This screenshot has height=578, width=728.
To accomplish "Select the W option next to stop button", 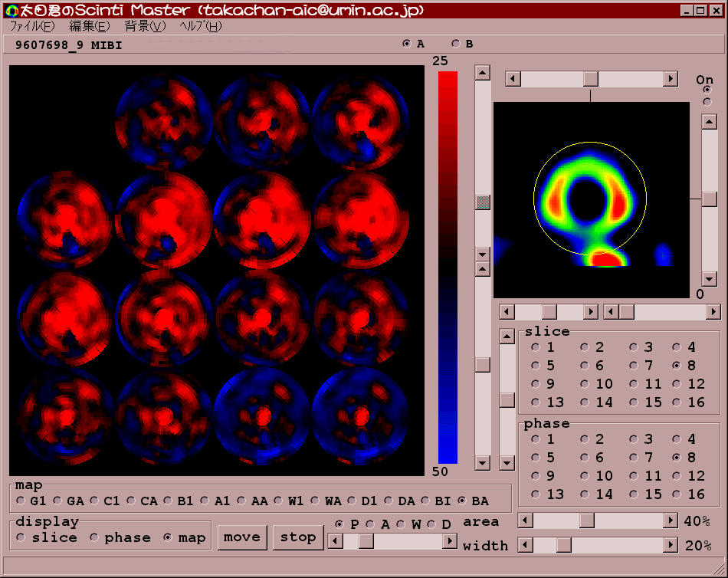I will pyautogui.click(x=400, y=524).
